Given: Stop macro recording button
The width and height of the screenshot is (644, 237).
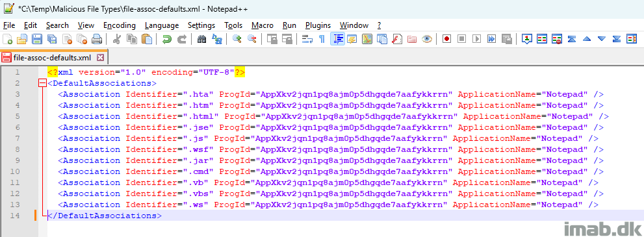Looking at the screenshot, I should [x=461, y=39].
